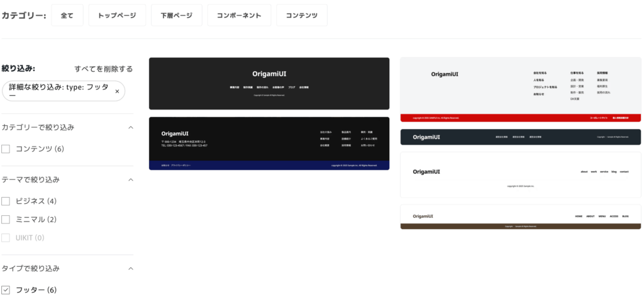Open the dark footer with navy bottom bar
This screenshot has height=302, width=644.
[x=269, y=143]
